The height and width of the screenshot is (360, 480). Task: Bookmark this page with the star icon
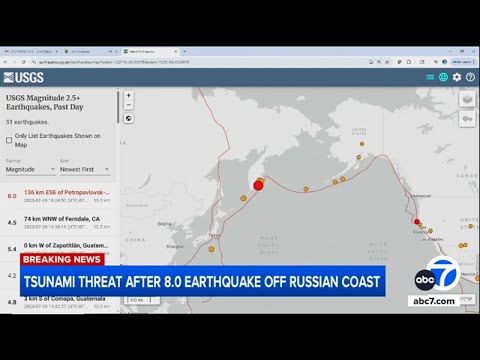387,62
